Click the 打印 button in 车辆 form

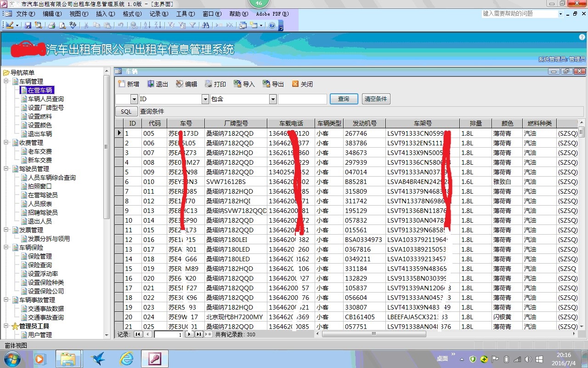215,84
